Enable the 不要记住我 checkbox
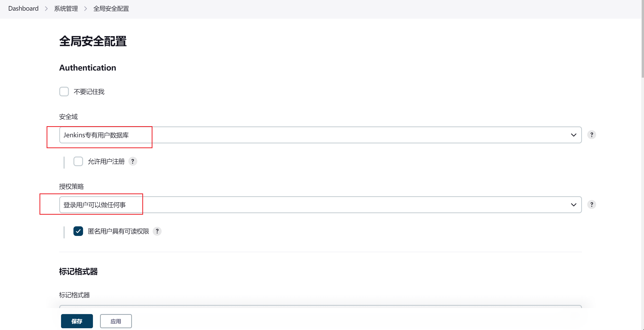644x330 pixels. click(64, 92)
